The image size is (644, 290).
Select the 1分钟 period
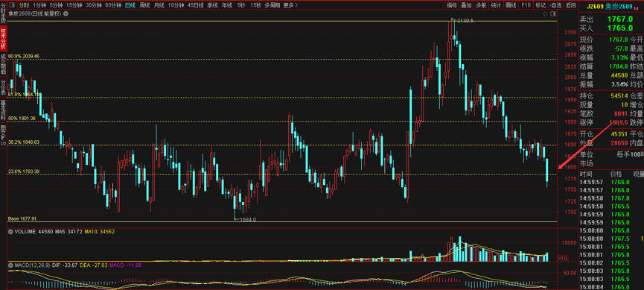39,5
